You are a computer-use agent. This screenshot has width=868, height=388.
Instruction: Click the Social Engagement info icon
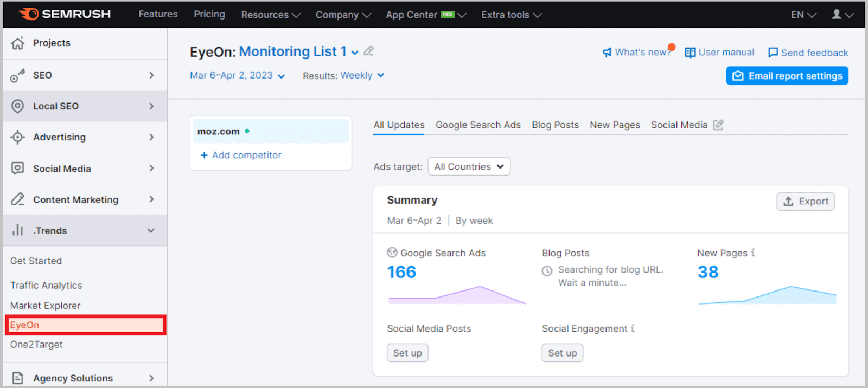633,328
